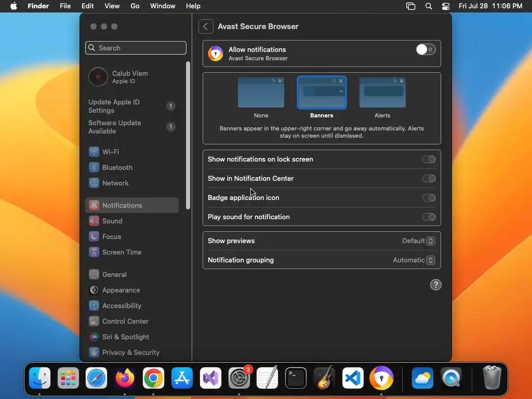
Task: Enable the Allow notifications switch
Action: coord(425,49)
